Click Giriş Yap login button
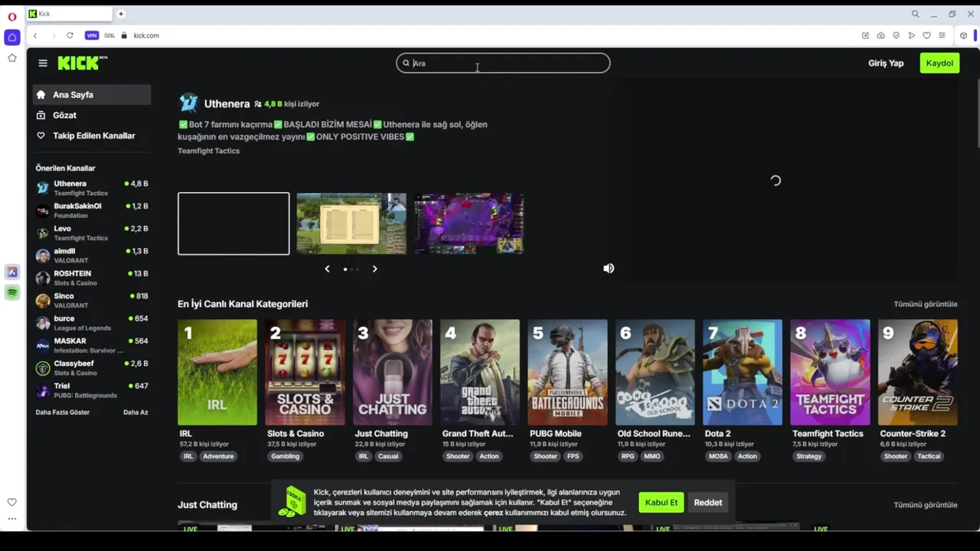980x551 pixels. click(x=886, y=63)
